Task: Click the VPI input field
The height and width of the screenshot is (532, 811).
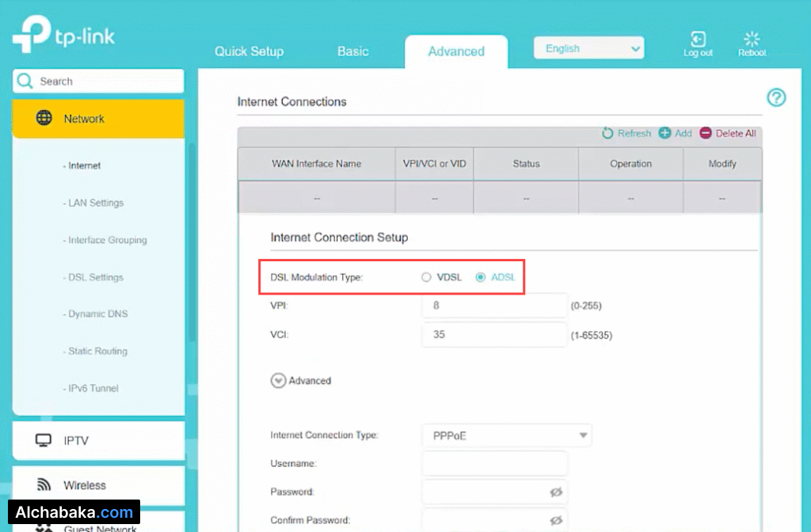Action: tap(494, 306)
